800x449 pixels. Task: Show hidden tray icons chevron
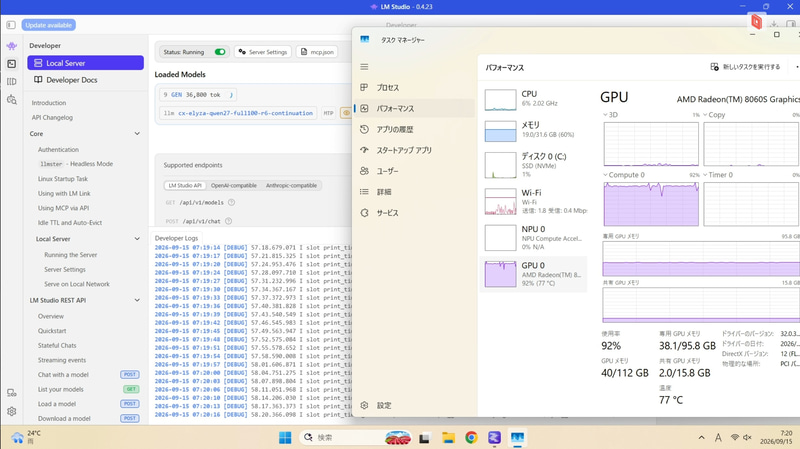702,437
